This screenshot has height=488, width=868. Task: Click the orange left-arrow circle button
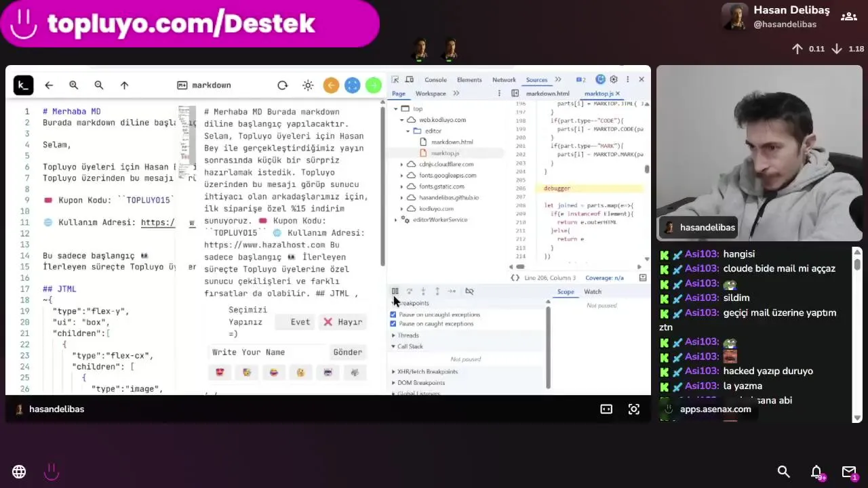coord(331,85)
